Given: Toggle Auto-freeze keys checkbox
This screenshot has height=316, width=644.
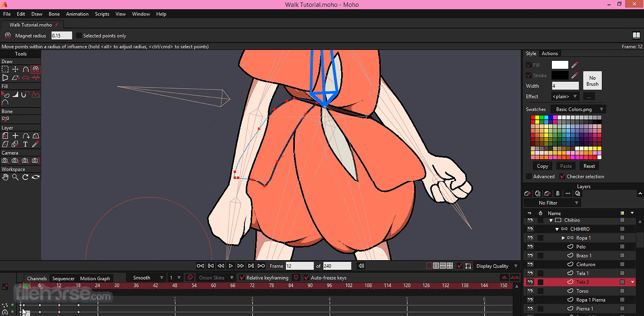Looking at the screenshot, I should pyautogui.click(x=307, y=278).
